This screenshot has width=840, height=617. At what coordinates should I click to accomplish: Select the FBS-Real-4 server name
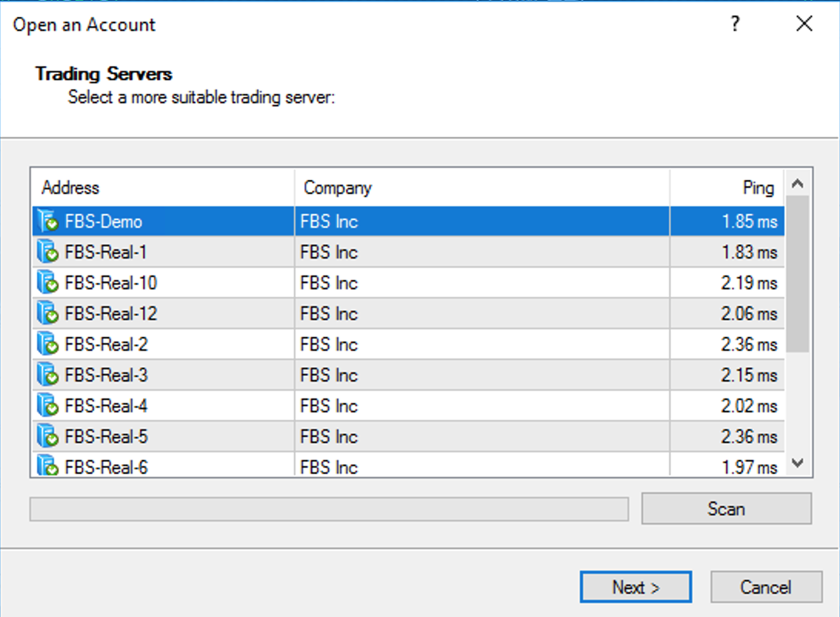pos(106,406)
